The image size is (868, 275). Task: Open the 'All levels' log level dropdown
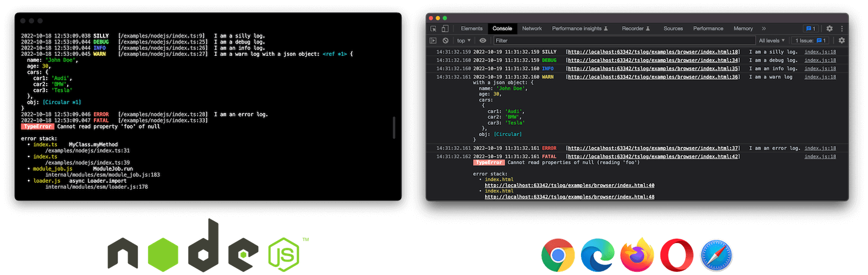point(771,41)
